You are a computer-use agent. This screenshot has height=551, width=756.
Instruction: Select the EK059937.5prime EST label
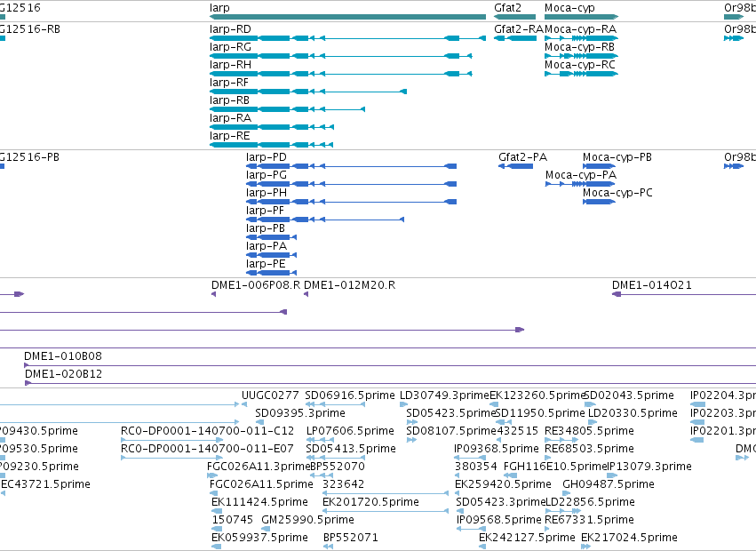[260, 538]
